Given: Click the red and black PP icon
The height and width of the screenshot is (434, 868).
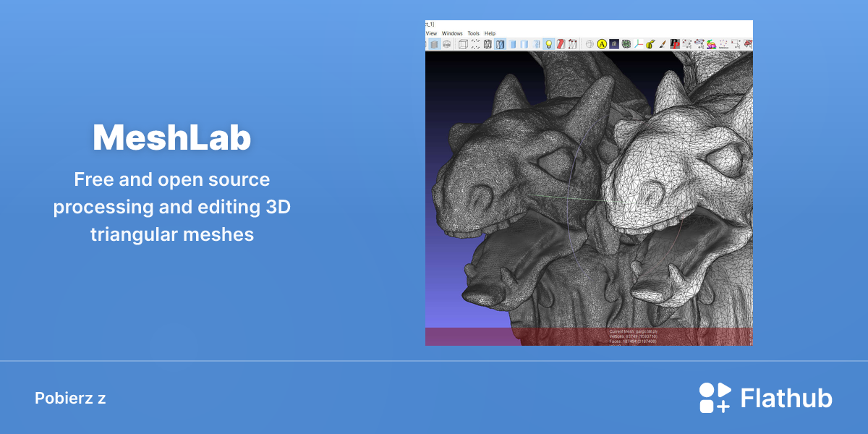Looking at the screenshot, I should [x=675, y=44].
